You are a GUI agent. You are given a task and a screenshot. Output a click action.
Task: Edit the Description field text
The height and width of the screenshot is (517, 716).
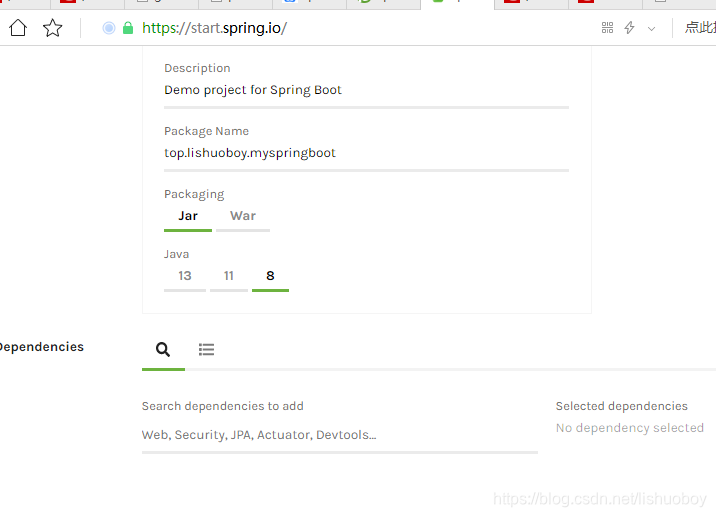366,90
